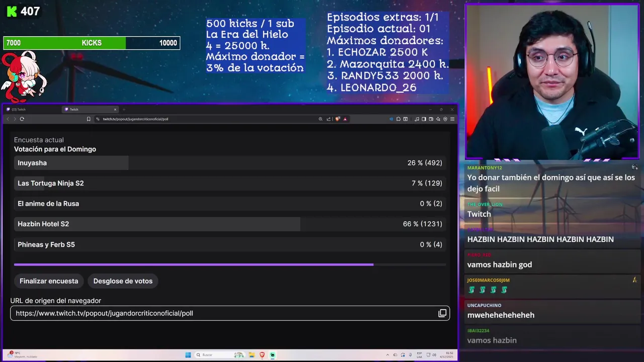The width and height of the screenshot is (644, 362).
Task: Click the streamer webcam feed
Action: pos(552,81)
